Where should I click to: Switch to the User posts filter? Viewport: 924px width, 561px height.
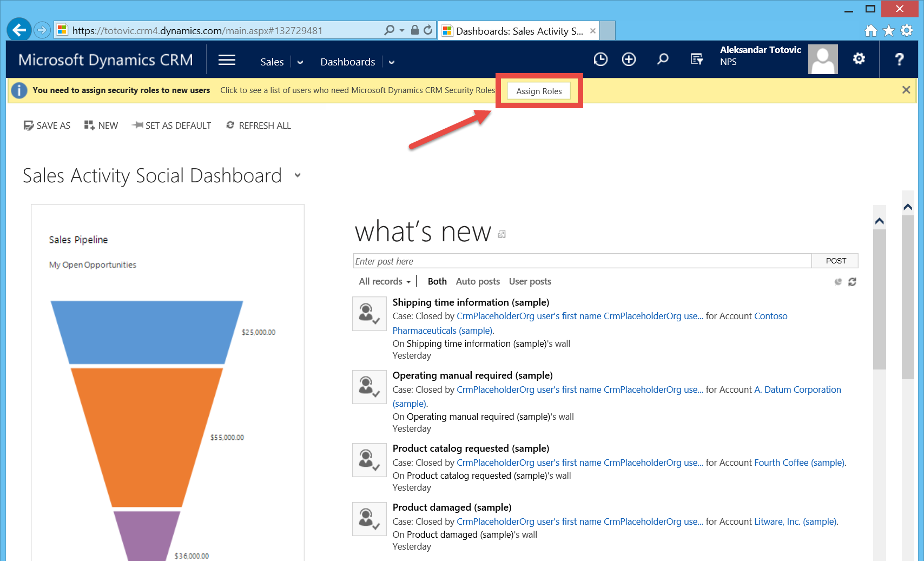pos(530,281)
